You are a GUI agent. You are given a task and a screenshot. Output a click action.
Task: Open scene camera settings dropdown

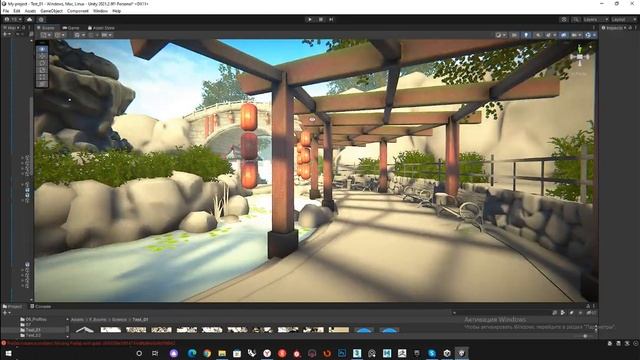click(576, 35)
